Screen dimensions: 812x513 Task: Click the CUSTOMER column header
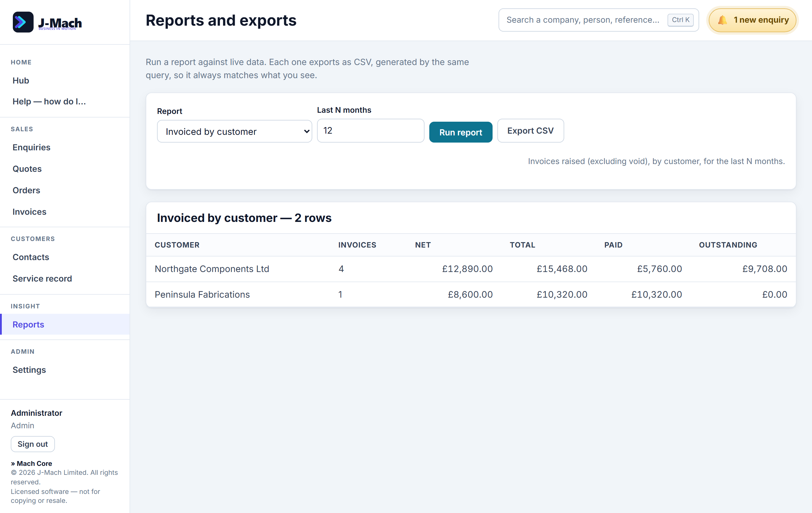[x=177, y=245]
